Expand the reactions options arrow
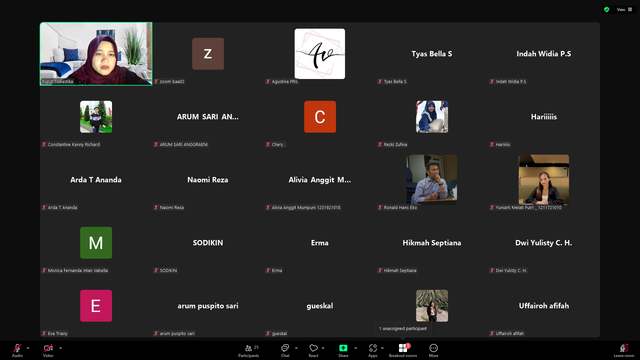 pos(323,348)
